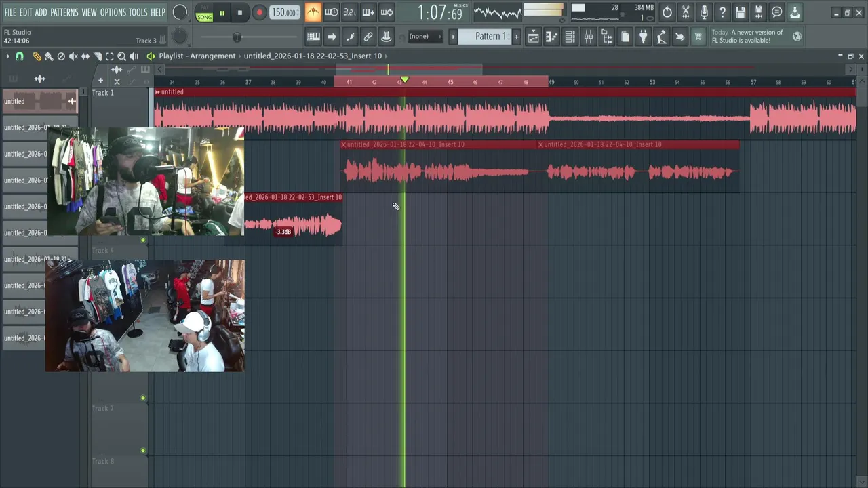Click the master volume knob
Viewport: 868px width, 488px height.
coord(180,12)
